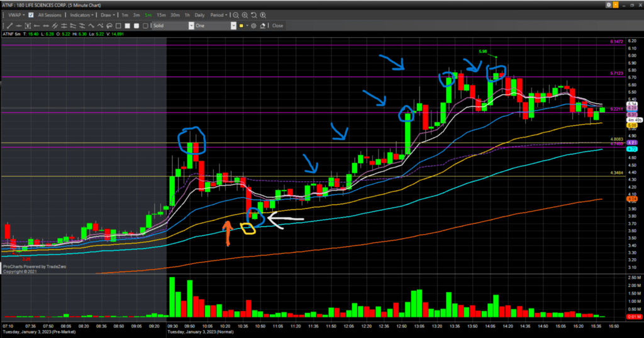Click the eraser icon to clear drawings

pos(263,26)
